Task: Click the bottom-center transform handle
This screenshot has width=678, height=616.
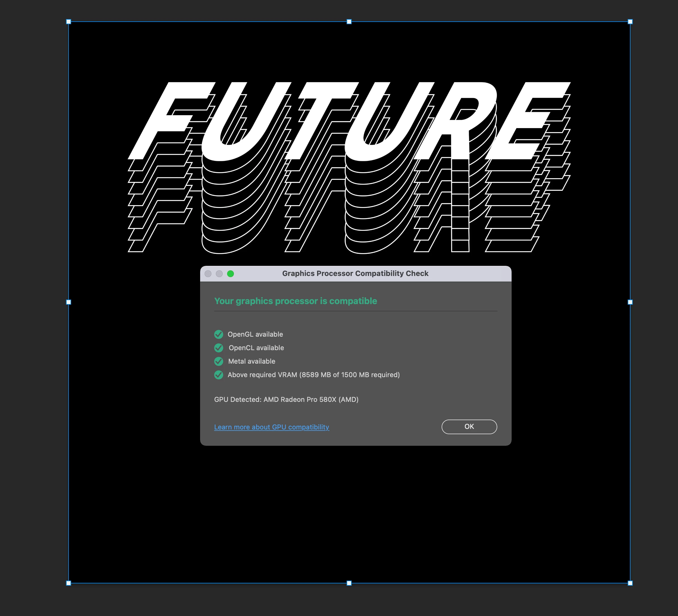Action: tap(349, 583)
